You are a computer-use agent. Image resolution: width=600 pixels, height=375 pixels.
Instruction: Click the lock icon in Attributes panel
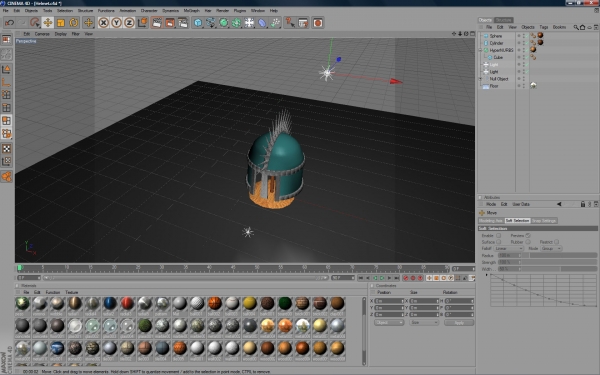point(583,204)
